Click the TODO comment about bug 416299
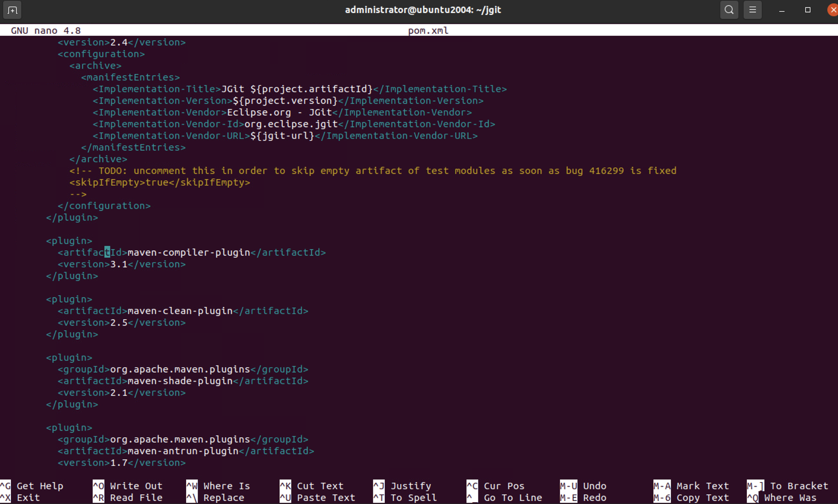 [x=373, y=171]
